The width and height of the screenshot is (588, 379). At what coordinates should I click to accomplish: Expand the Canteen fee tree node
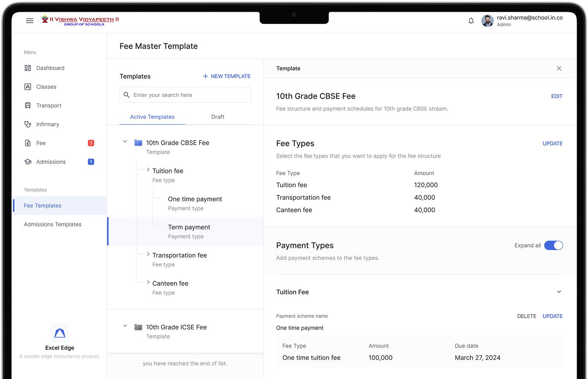click(x=148, y=282)
